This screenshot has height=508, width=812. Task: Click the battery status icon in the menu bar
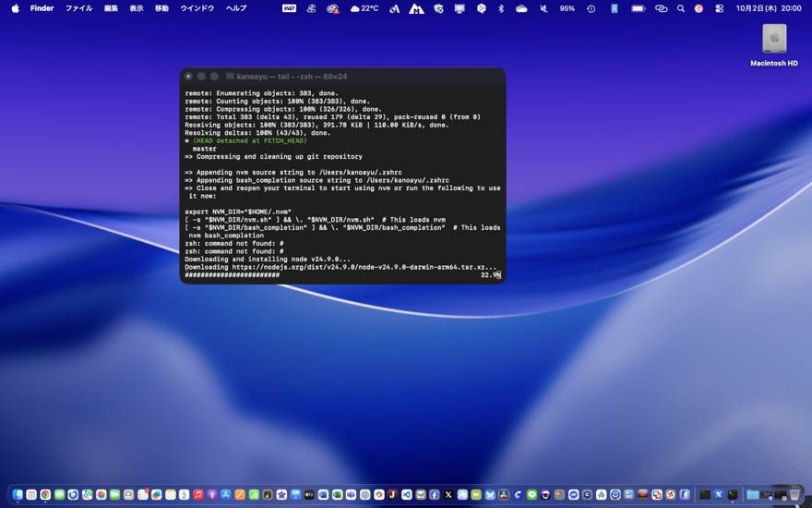click(x=638, y=8)
